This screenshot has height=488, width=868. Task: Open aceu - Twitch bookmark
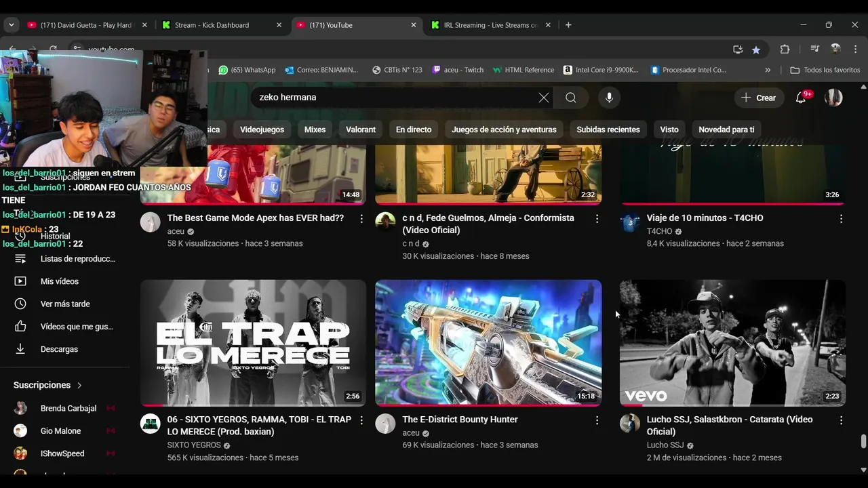click(x=458, y=70)
